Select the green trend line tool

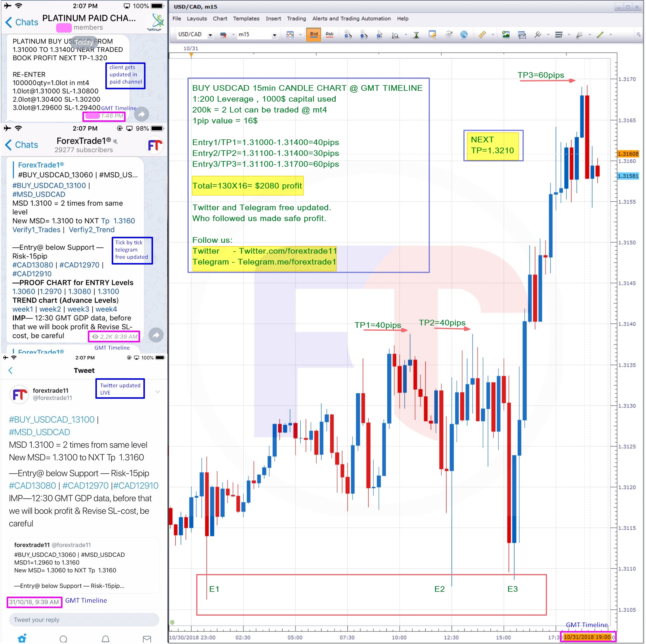(600, 35)
